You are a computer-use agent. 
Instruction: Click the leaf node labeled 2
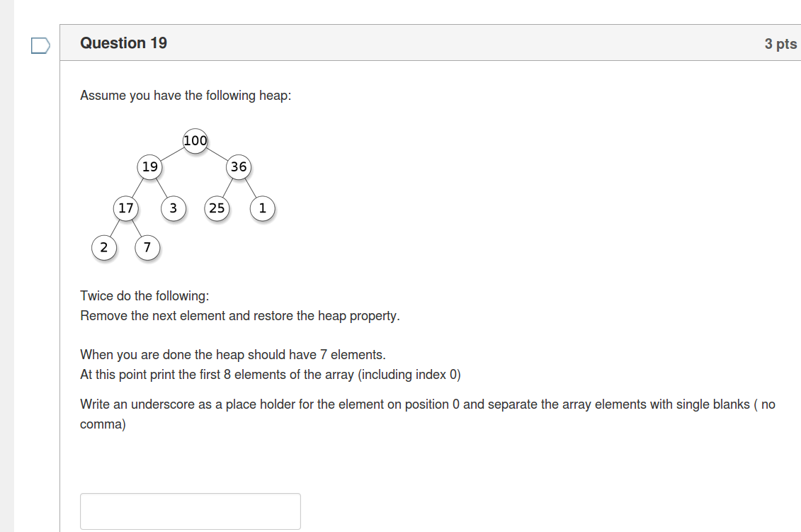(x=104, y=247)
